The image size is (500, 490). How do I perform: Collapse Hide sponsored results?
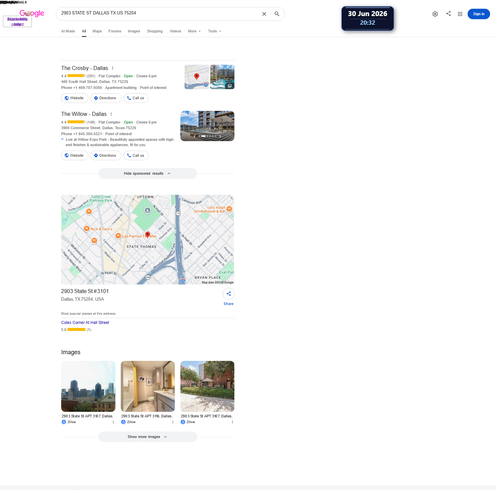[147, 173]
